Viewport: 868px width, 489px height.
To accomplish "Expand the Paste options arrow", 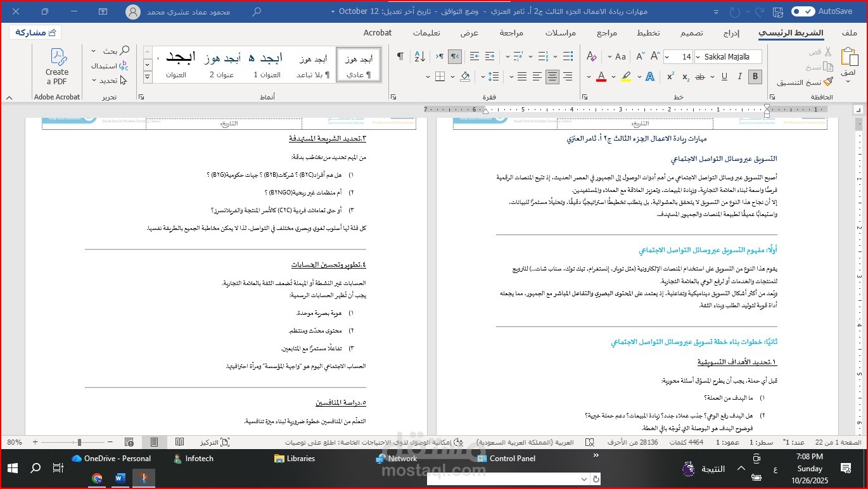I will pyautogui.click(x=848, y=82).
